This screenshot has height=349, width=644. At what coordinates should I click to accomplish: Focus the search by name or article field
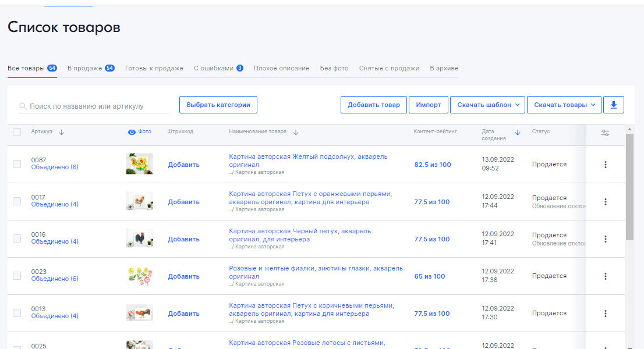pos(94,106)
